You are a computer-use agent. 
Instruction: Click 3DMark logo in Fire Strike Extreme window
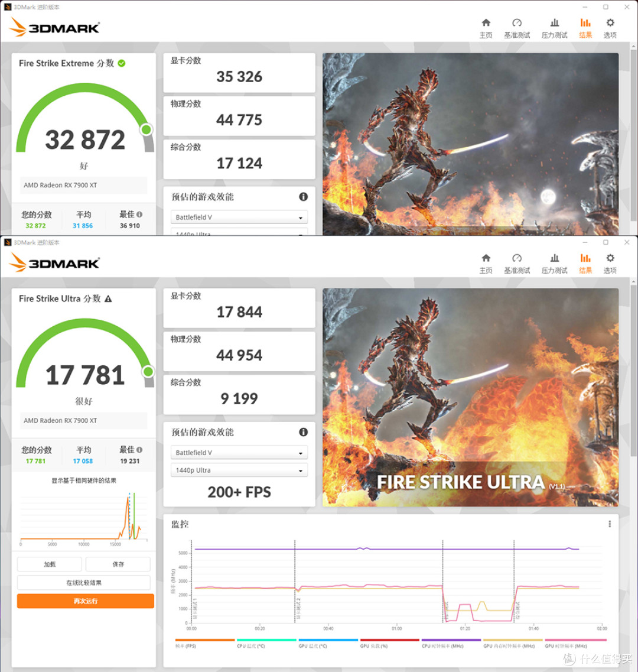pyautogui.click(x=54, y=27)
